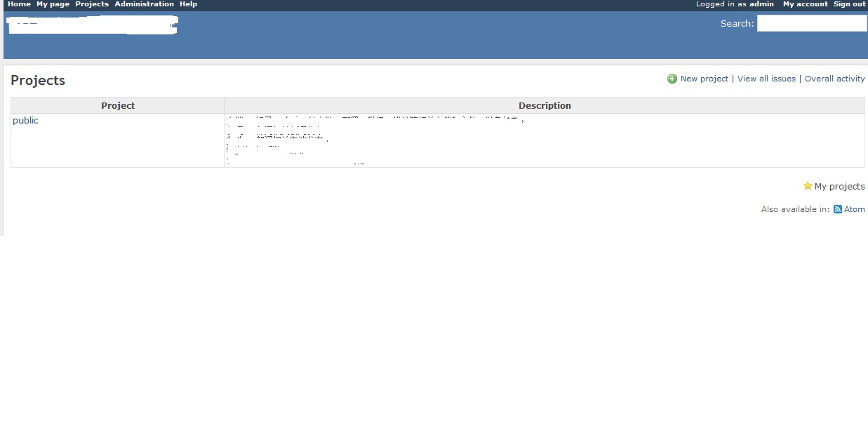Click the Atom feed link

[855, 209]
